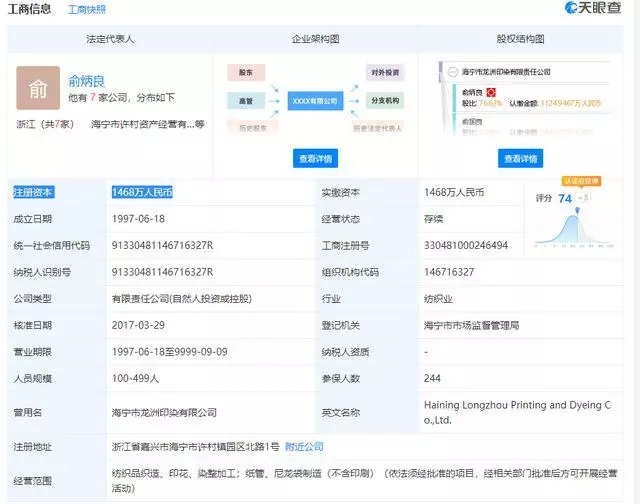Click the 分支机构 node in the structure diagram
The width and height of the screenshot is (640, 504).
[384, 101]
